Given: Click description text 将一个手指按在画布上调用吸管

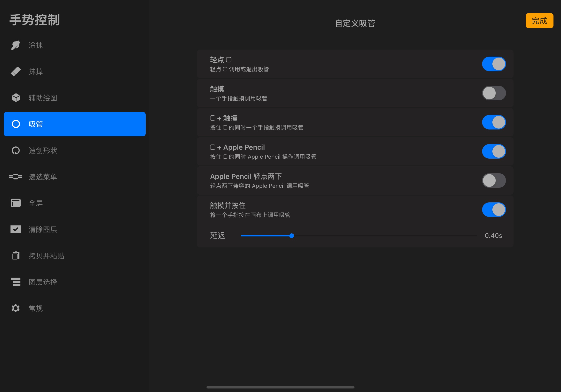Looking at the screenshot, I should click(x=250, y=215).
